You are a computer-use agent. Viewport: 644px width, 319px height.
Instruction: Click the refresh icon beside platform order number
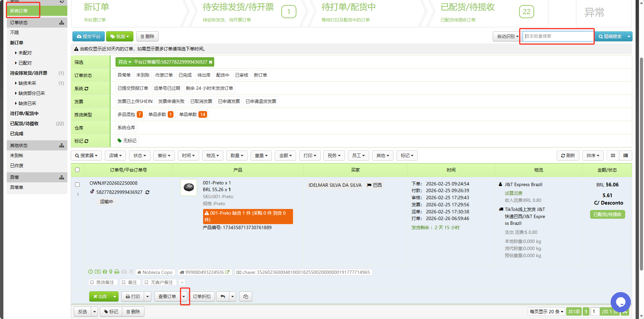pyautogui.click(x=148, y=192)
